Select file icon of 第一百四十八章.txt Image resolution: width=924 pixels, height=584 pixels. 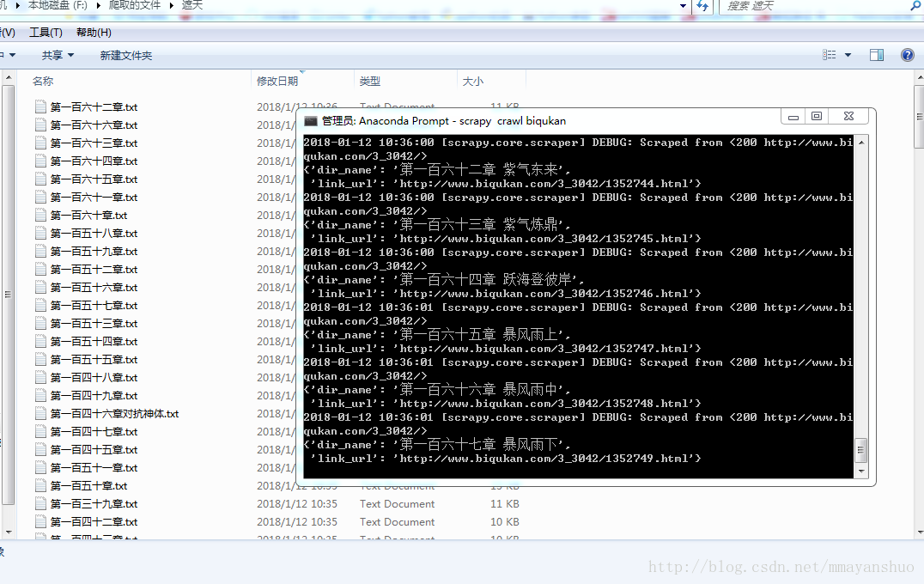[x=40, y=378]
